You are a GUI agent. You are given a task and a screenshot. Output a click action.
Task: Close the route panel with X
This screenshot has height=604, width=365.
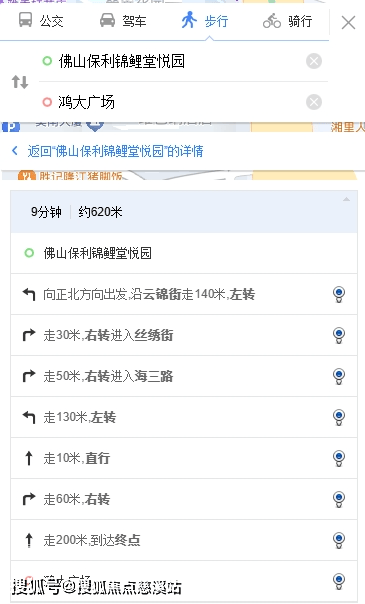click(348, 23)
